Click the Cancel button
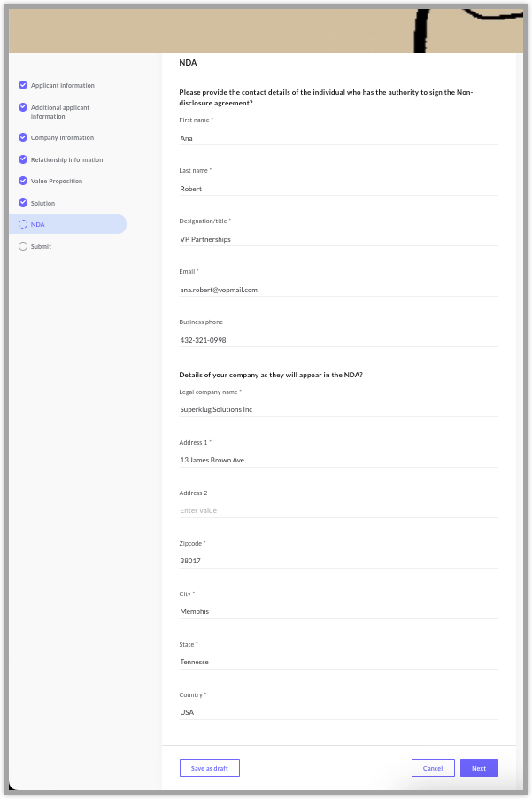 (433, 768)
